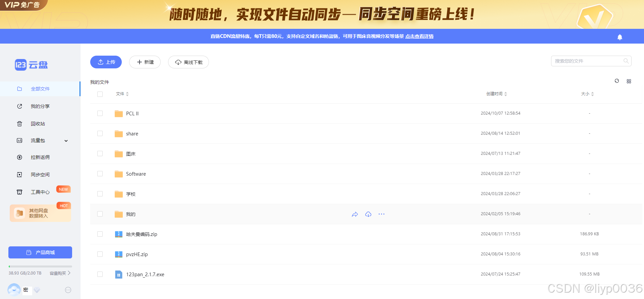Open the Software folder name

click(x=136, y=174)
